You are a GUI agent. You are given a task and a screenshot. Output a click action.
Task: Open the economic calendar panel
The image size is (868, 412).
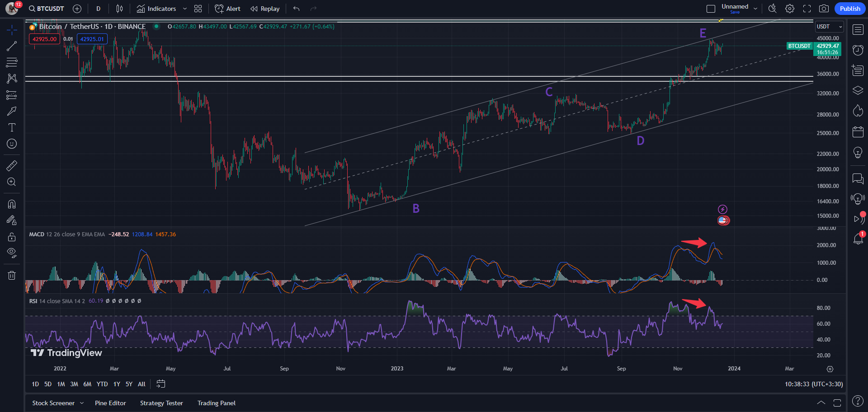pyautogui.click(x=858, y=132)
